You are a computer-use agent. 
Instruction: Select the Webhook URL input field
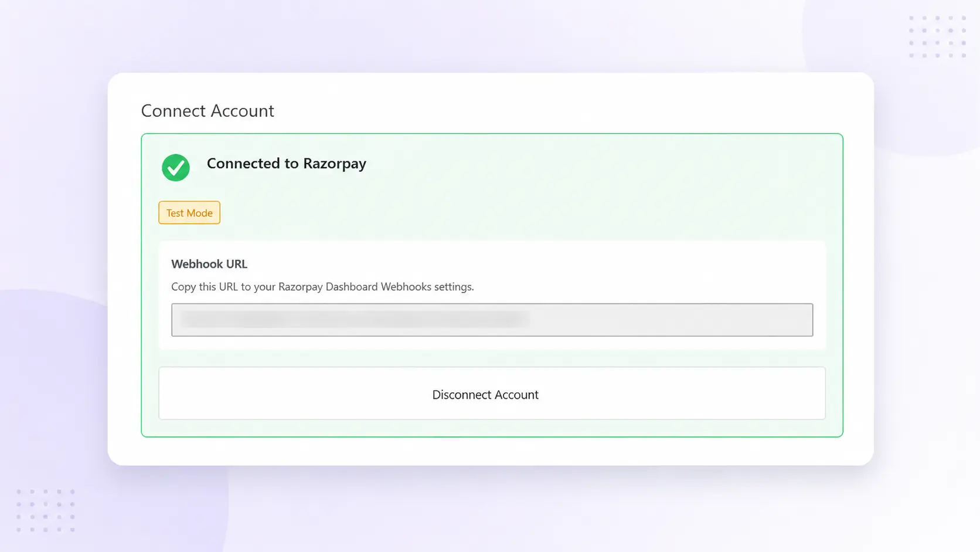coord(492,320)
